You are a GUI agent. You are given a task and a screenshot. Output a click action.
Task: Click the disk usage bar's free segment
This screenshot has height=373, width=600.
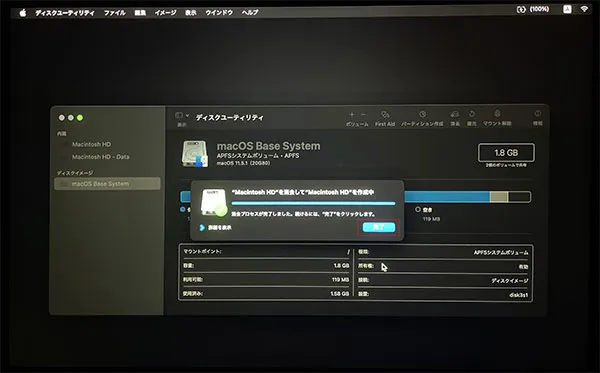point(519,197)
